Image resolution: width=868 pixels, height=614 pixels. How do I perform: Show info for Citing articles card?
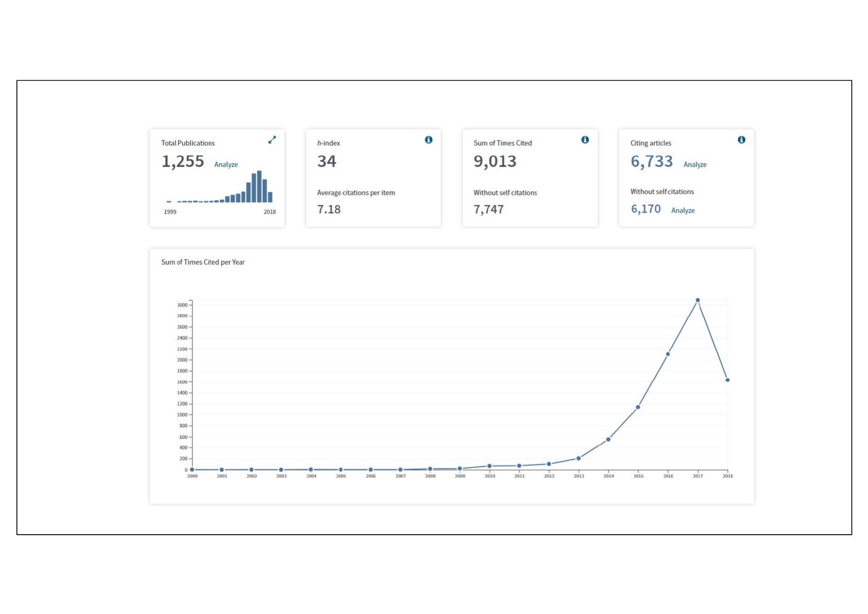point(741,140)
